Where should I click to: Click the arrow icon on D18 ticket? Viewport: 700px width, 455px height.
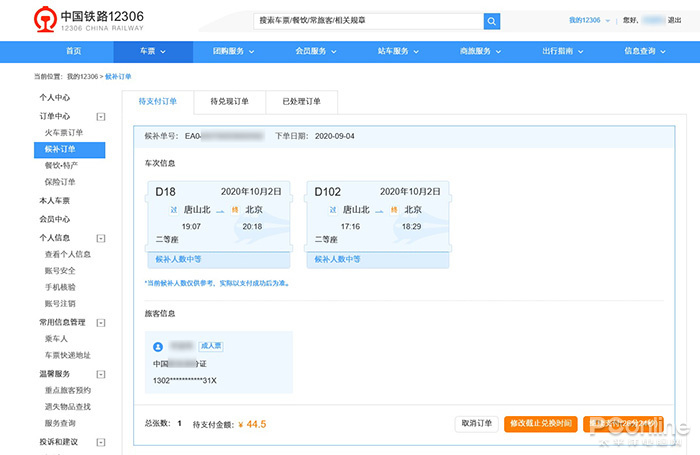pos(220,211)
